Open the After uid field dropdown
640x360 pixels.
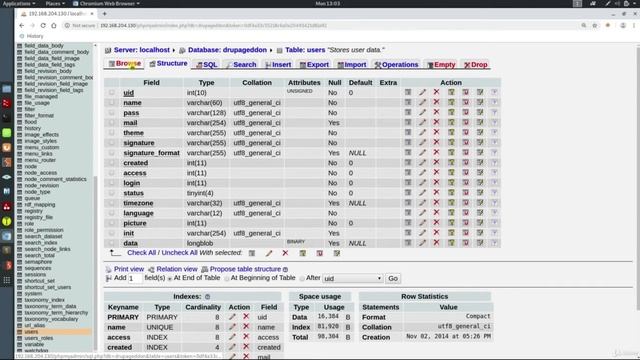(353, 278)
